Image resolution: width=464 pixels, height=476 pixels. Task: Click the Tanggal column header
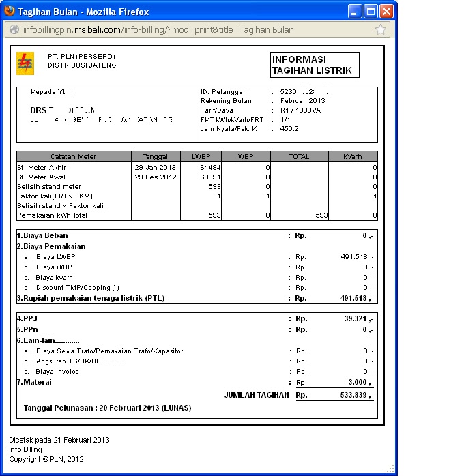[x=156, y=156]
